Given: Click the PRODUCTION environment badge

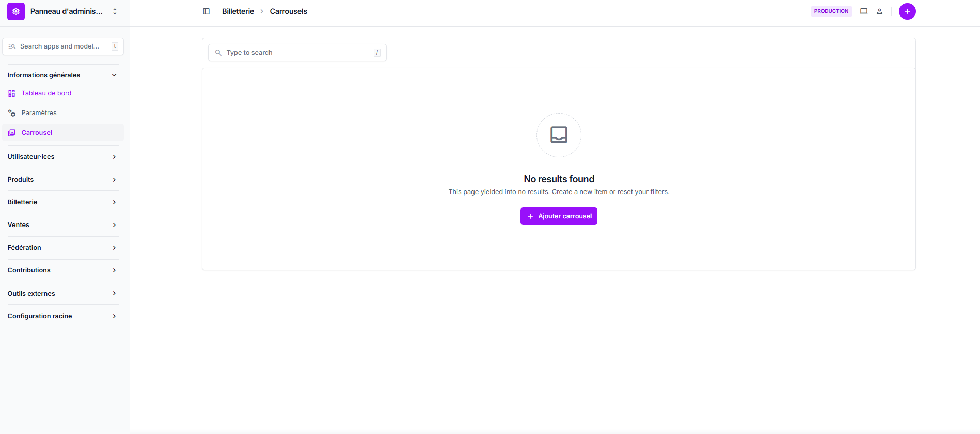Looking at the screenshot, I should 831,11.
